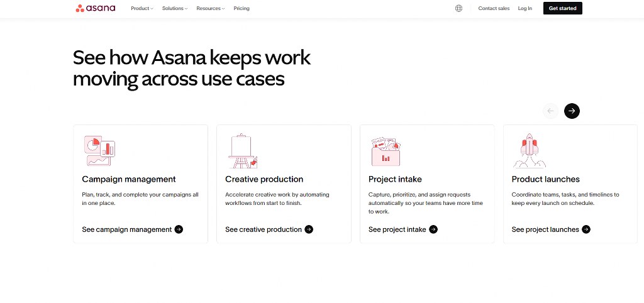Open the See project launches link
The image size is (644, 303).
coord(551,229)
